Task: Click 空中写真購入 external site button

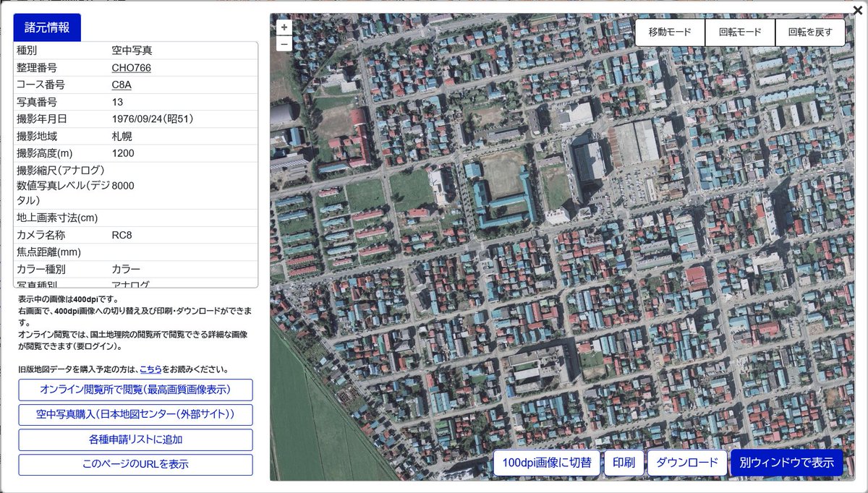Action: click(135, 415)
